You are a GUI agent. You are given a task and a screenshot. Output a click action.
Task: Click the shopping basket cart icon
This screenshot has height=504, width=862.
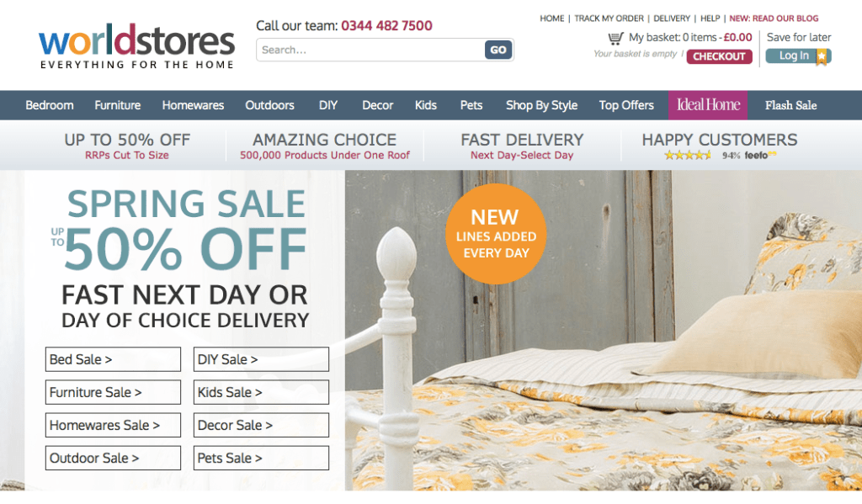click(615, 38)
